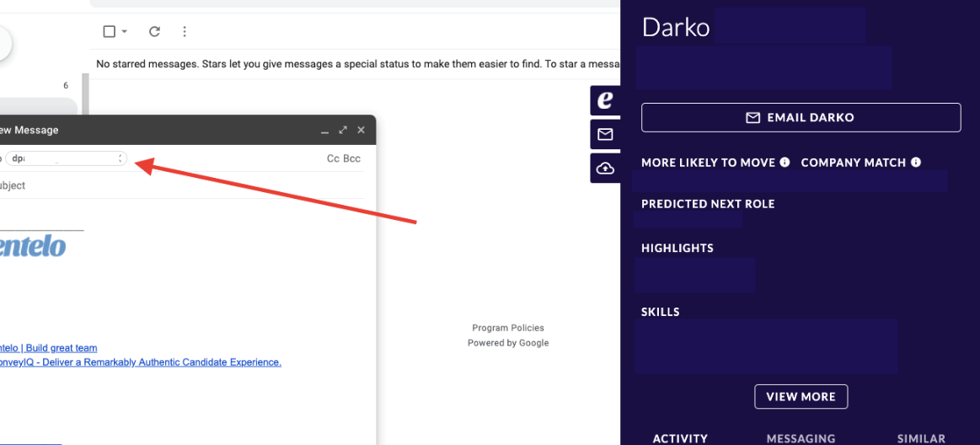Viewport: 980px width, 445px height.
Task: Open the 'Build great team' signature link
Action: click(x=48, y=348)
